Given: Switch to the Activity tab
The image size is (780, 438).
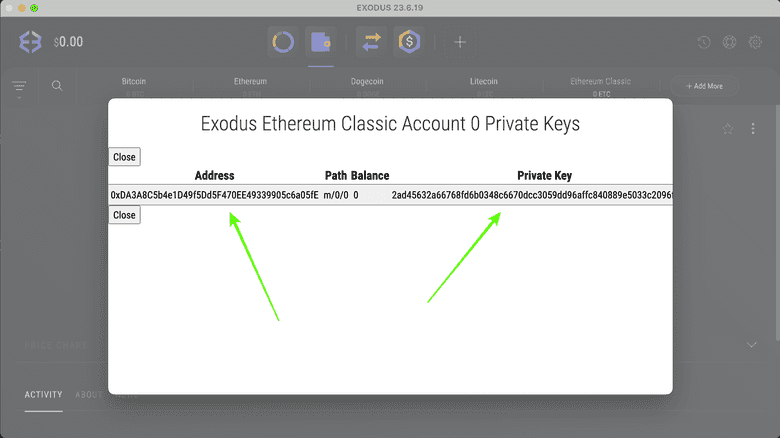Looking at the screenshot, I should tap(43, 395).
